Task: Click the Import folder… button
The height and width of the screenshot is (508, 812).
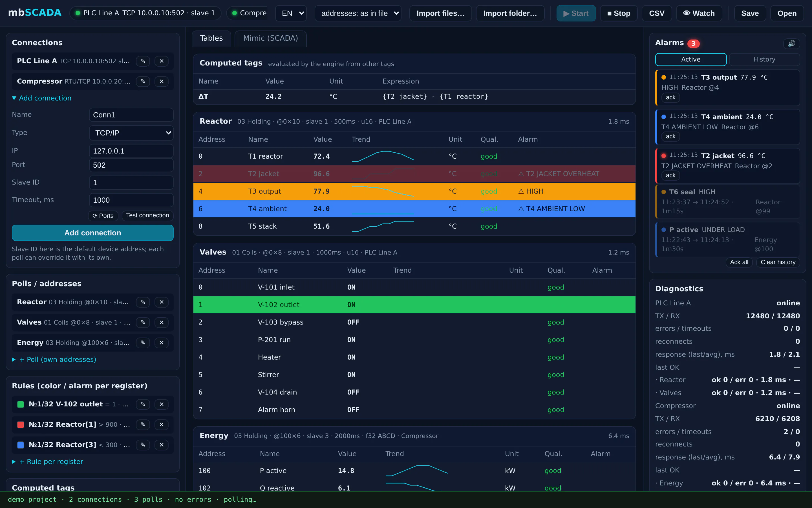Action: coord(510,14)
